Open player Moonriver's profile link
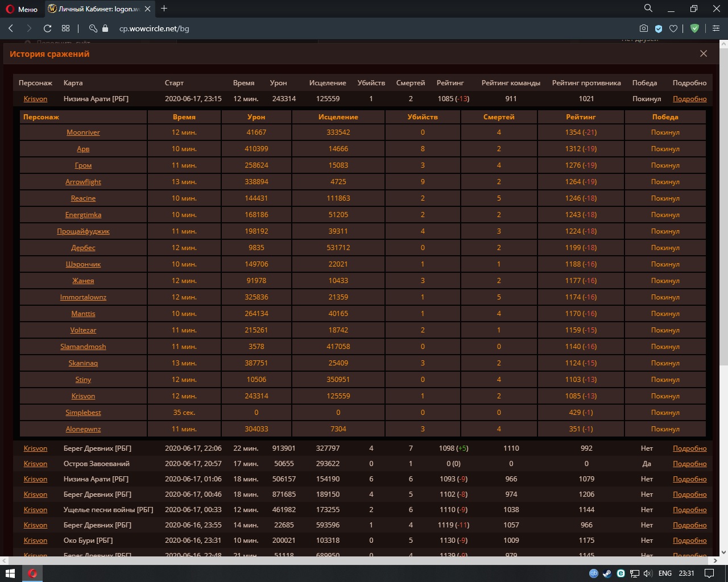The width and height of the screenshot is (728, 582). [x=83, y=132]
